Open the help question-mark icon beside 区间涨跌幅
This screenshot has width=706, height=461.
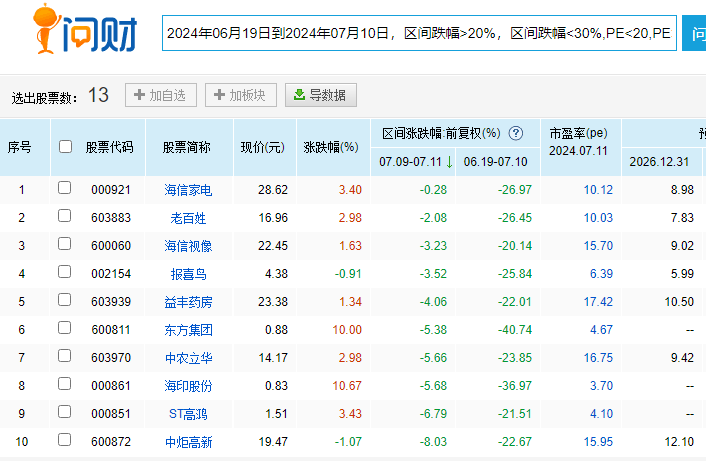coord(516,133)
